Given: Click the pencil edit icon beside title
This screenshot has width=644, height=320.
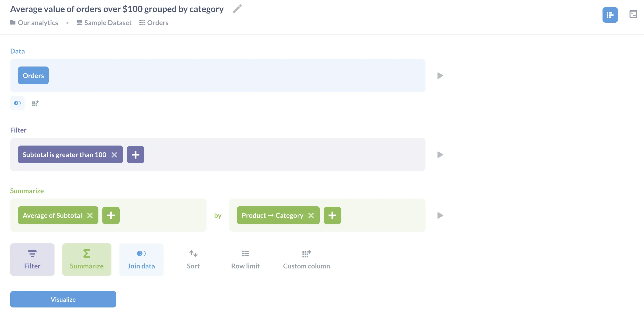Looking at the screenshot, I should point(237,9).
